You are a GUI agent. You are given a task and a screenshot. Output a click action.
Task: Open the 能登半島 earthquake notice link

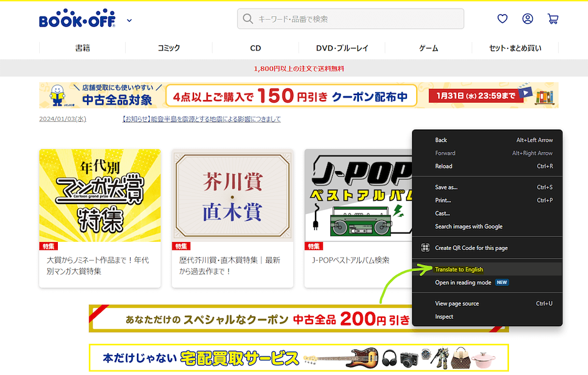click(x=202, y=119)
